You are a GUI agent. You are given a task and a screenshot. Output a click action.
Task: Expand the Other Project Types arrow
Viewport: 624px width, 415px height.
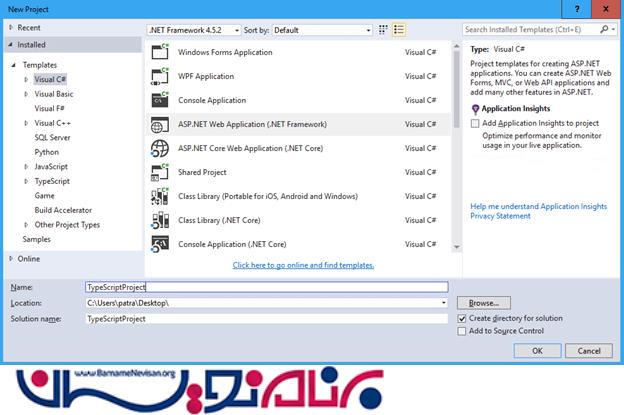click(26, 225)
